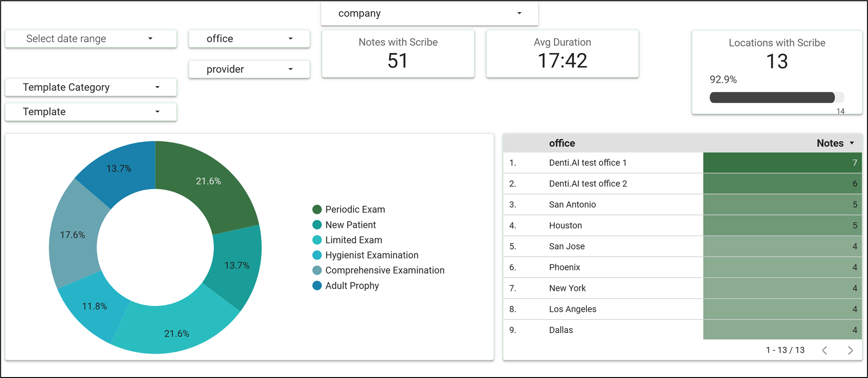Click Hygienist Examination legend dot
868x378 pixels.
pos(317,255)
